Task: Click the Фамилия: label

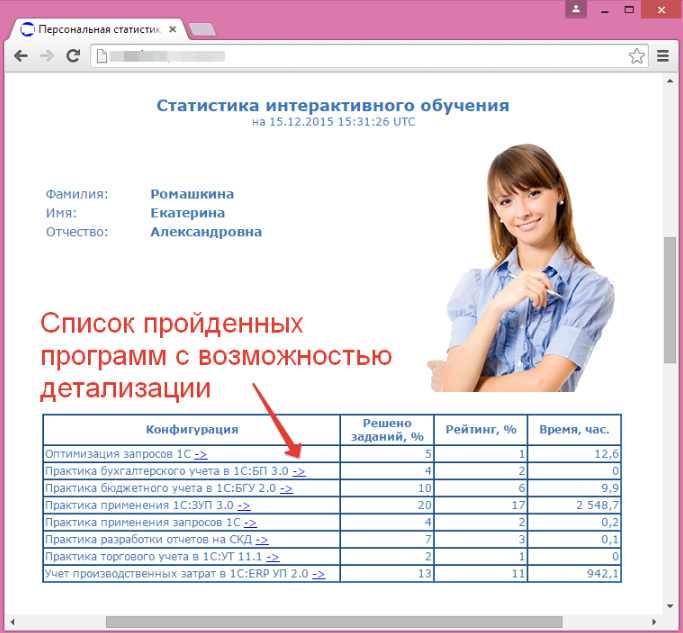Action: click(x=77, y=194)
